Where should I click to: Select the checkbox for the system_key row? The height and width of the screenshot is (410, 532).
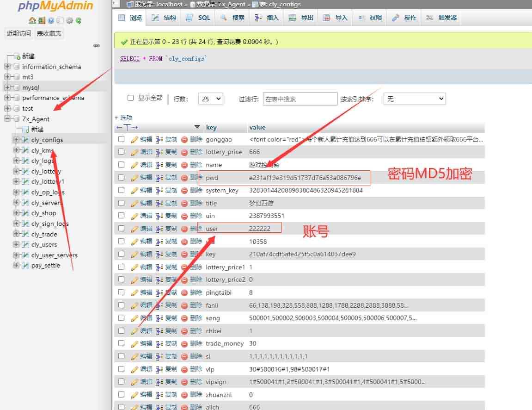tap(121, 190)
